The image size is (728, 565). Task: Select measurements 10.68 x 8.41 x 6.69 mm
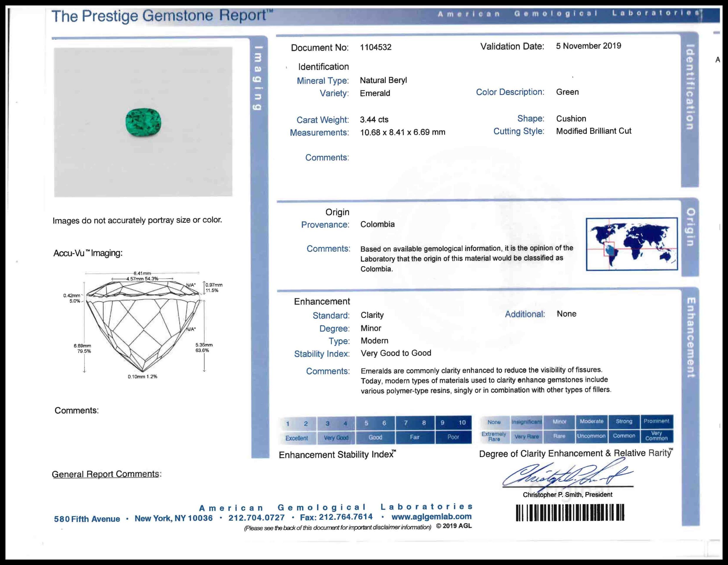[x=403, y=132]
